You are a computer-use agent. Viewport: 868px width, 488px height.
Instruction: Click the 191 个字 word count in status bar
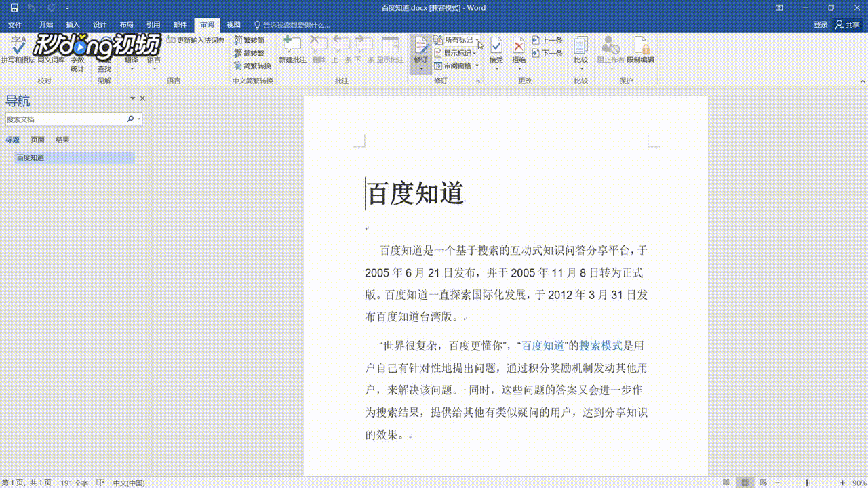pyautogui.click(x=74, y=483)
